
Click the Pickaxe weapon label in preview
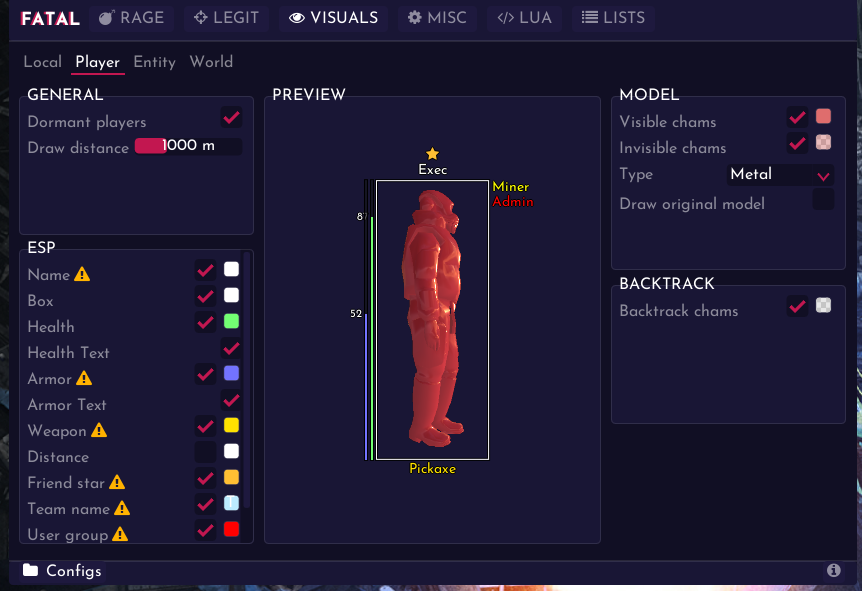pos(433,468)
